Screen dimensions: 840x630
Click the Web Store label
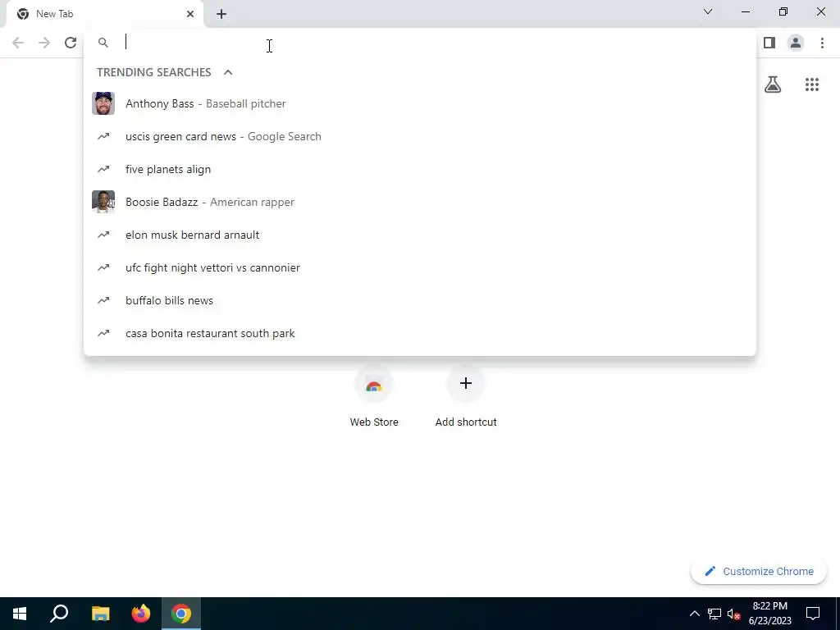(x=374, y=422)
